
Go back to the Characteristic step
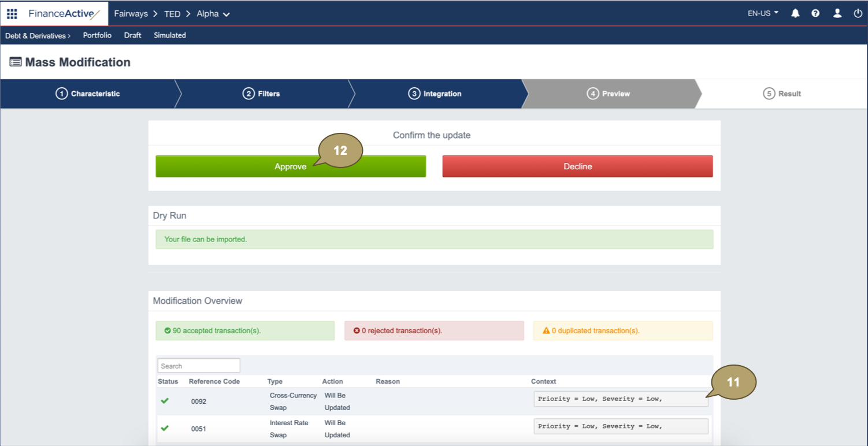[88, 94]
